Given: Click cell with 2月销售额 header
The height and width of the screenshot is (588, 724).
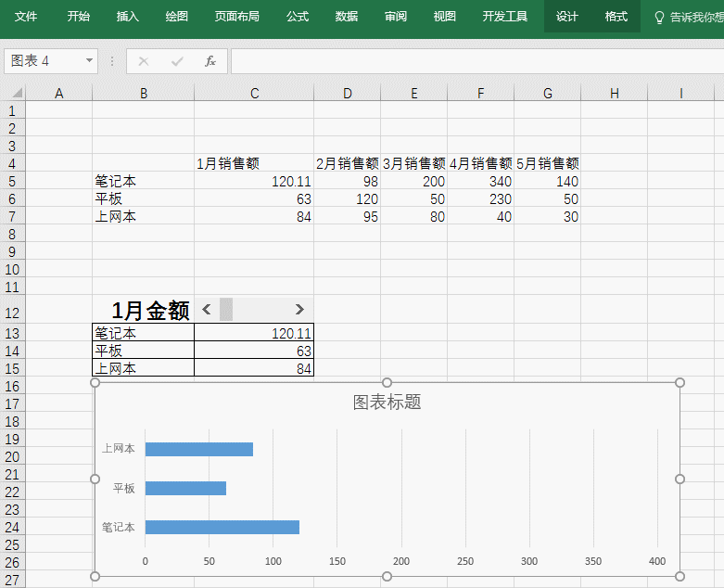Looking at the screenshot, I should click(x=348, y=163).
